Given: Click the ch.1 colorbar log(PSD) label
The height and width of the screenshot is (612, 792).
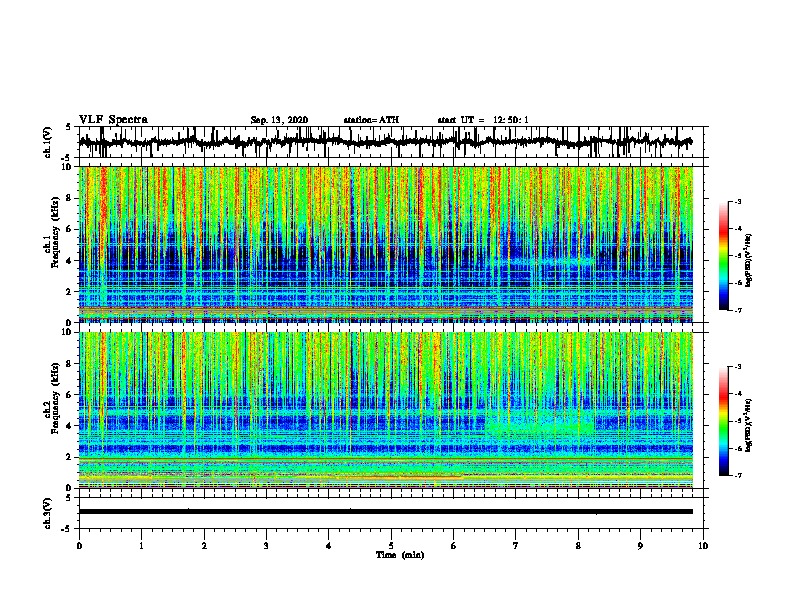Looking at the screenshot, I should (x=748, y=260).
